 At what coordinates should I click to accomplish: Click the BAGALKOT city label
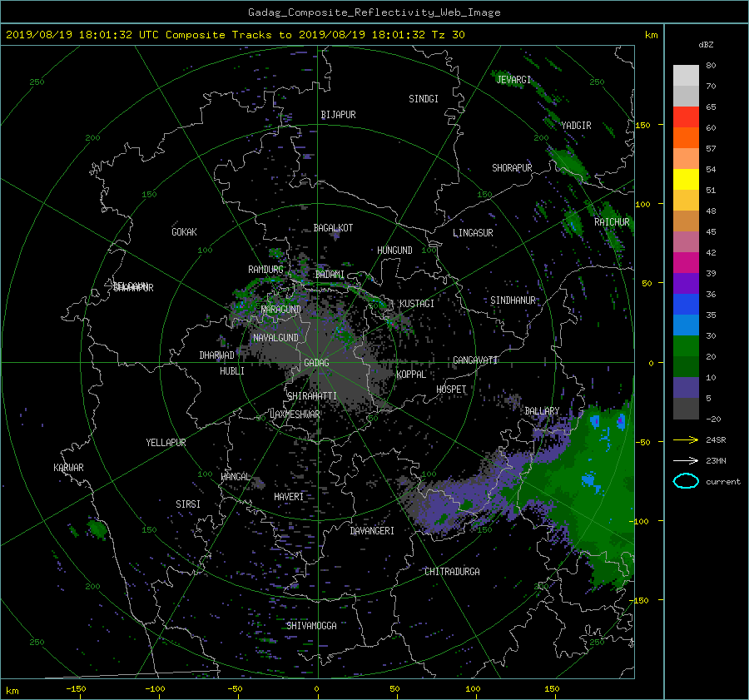tap(333, 228)
